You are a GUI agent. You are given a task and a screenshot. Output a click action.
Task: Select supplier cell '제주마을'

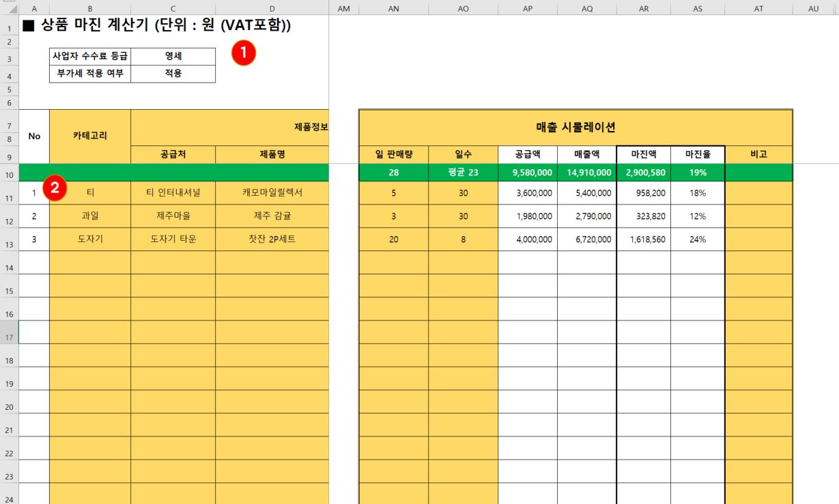pyautogui.click(x=173, y=216)
